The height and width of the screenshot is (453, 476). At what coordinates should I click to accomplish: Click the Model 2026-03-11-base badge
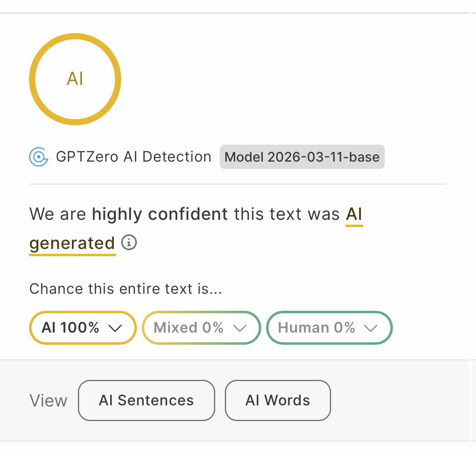click(302, 157)
